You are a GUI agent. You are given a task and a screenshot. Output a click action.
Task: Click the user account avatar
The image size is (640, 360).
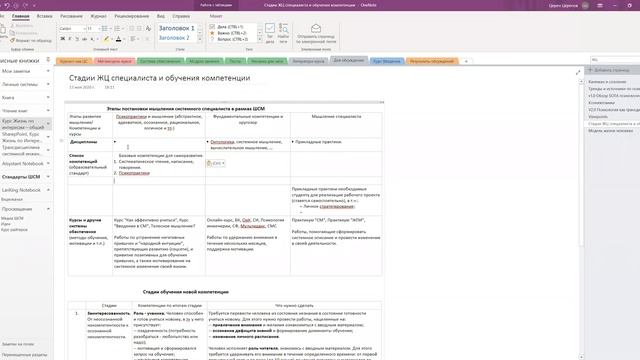[585, 5]
